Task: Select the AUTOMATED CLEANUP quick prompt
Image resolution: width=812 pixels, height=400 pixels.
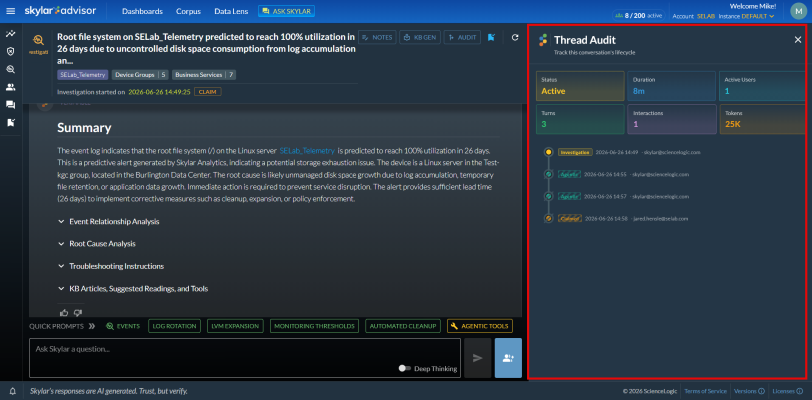Action: [x=403, y=326]
